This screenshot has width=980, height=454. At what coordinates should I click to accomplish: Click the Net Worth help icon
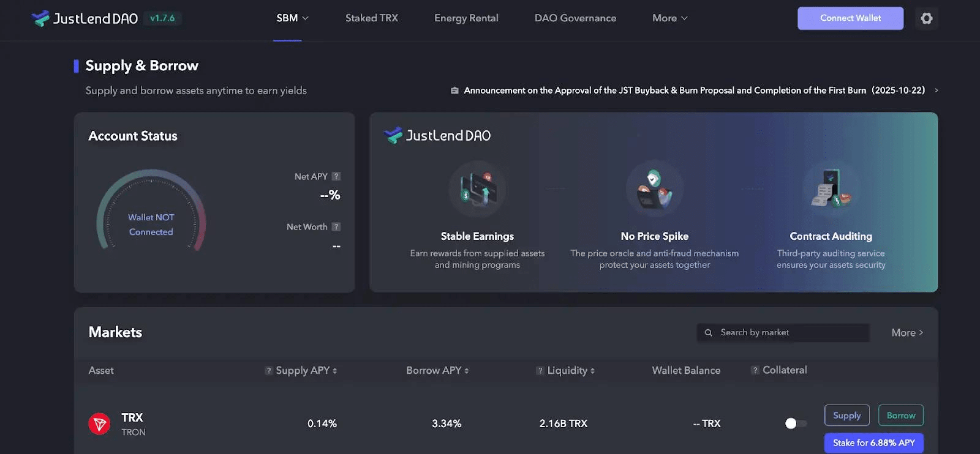click(x=336, y=226)
